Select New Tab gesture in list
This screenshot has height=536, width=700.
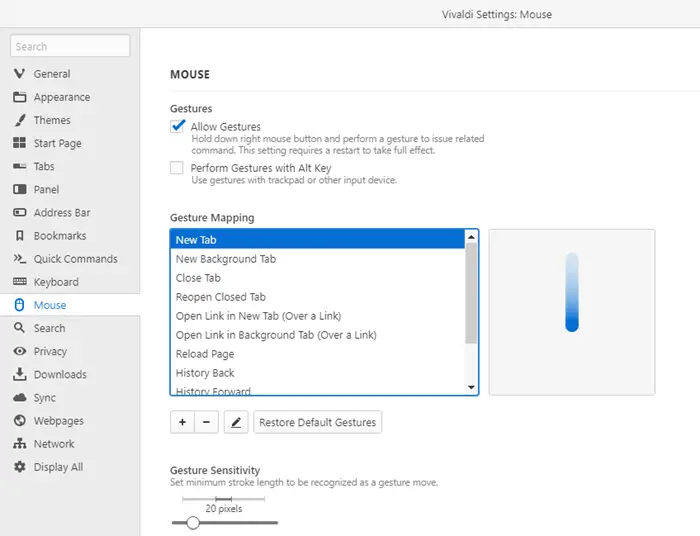(x=317, y=240)
